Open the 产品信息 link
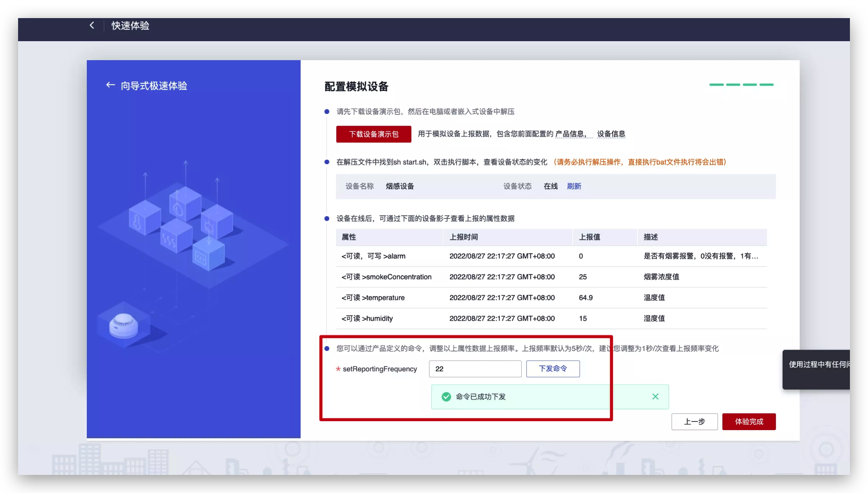Viewport: 868px width, 493px height. (570, 134)
